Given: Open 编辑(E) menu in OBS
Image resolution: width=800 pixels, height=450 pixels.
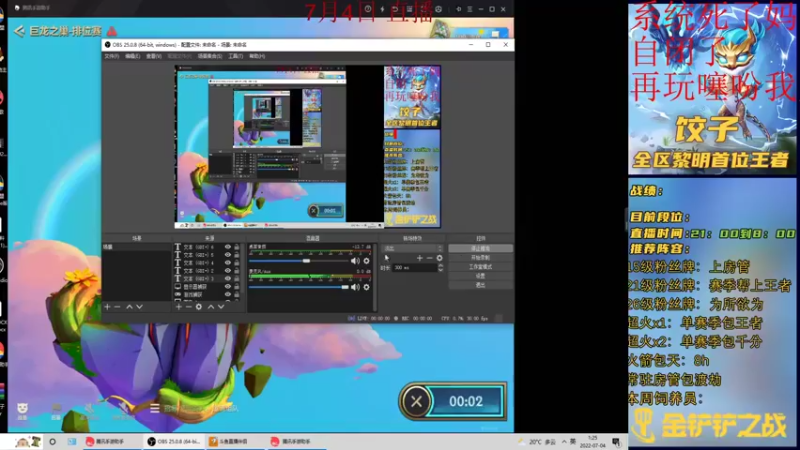Looking at the screenshot, I should point(133,56).
